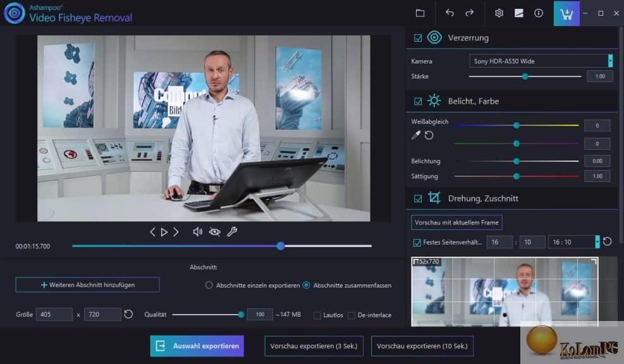Click the Sättigung slider handle
Screen dimensions: 624x364
517,176
